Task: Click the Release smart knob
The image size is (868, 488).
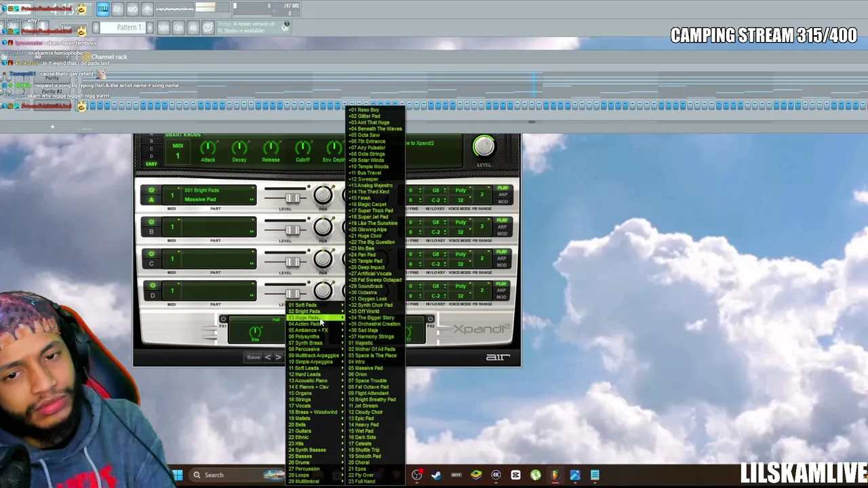Action: coord(271,148)
